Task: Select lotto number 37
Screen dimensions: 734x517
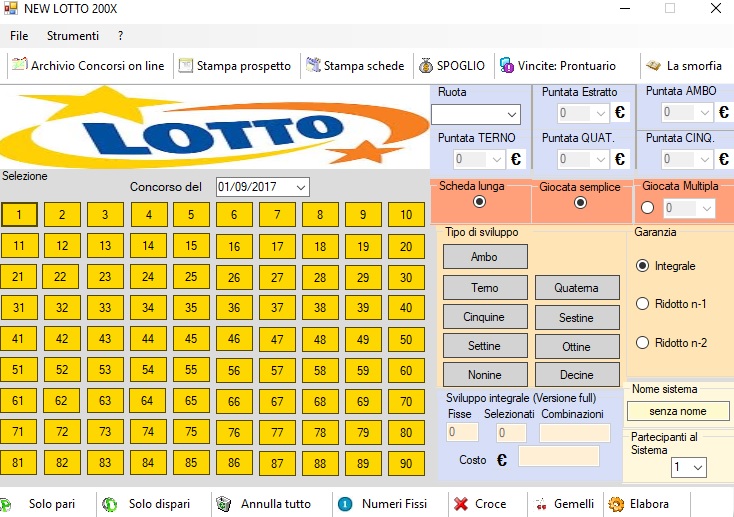Action: tap(277, 308)
